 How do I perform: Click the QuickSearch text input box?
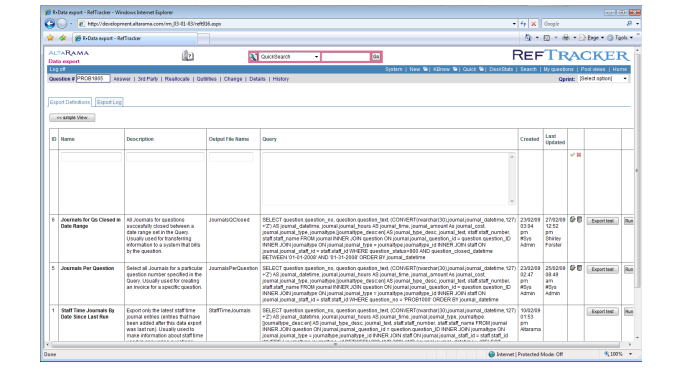click(x=346, y=57)
